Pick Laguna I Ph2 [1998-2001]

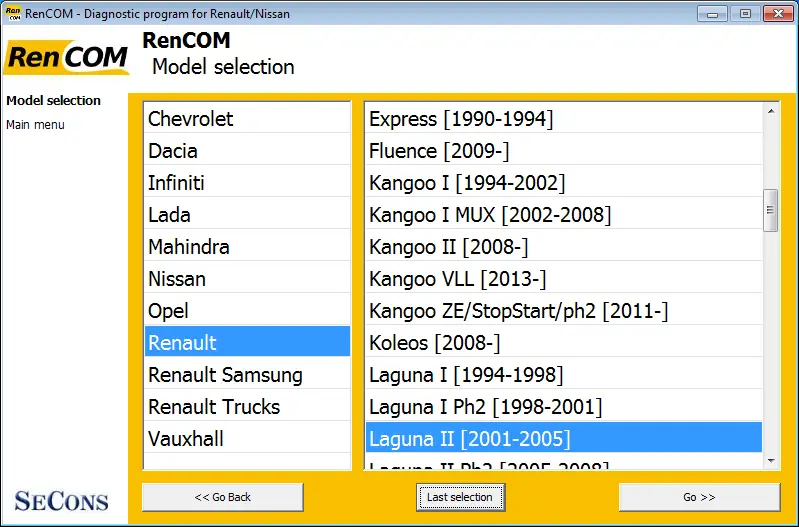coord(564,407)
